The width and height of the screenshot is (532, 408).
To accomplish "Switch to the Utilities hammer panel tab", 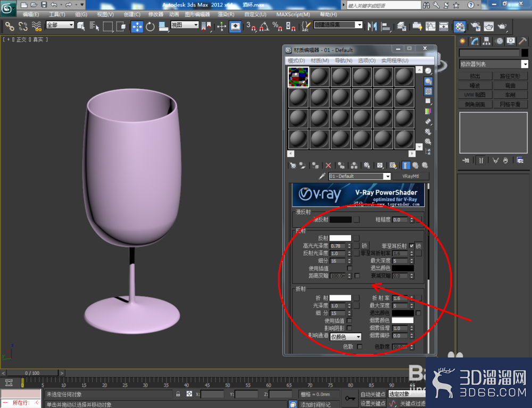I will click(x=522, y=41).
